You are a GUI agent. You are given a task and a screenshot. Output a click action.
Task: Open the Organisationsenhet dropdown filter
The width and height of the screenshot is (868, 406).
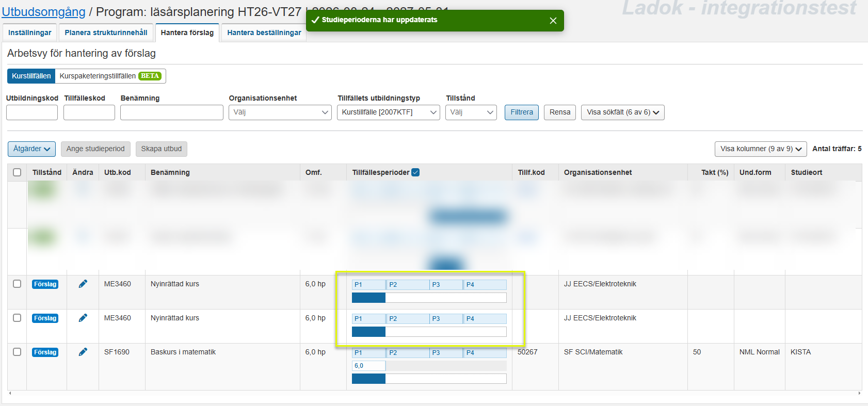tap(280, 112)
